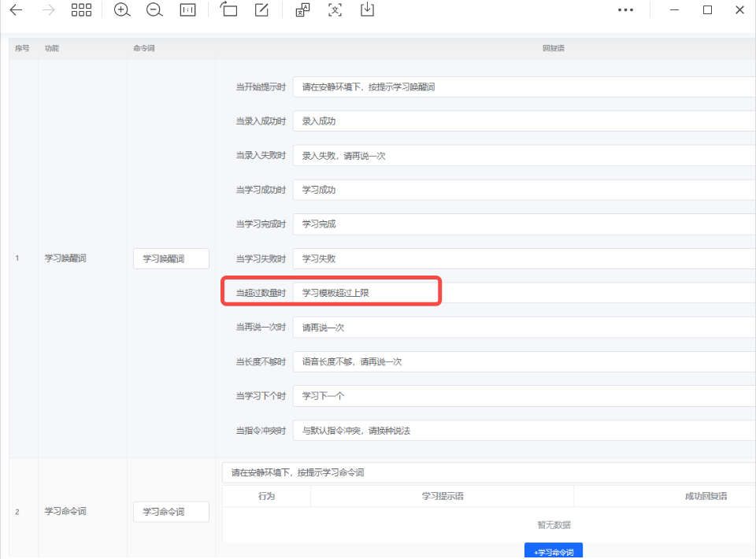The image size is (756, 559).
Task: Click the 学习唤醒词 command word box
Action: click(x=170, y=258)
